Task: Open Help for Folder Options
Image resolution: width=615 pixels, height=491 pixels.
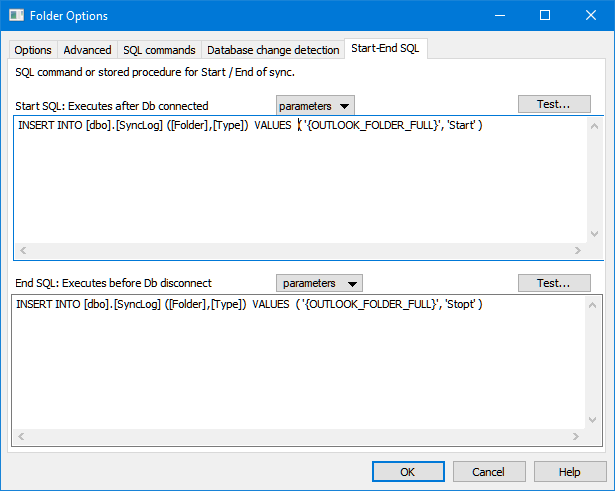Action: [x=570, y=471]
